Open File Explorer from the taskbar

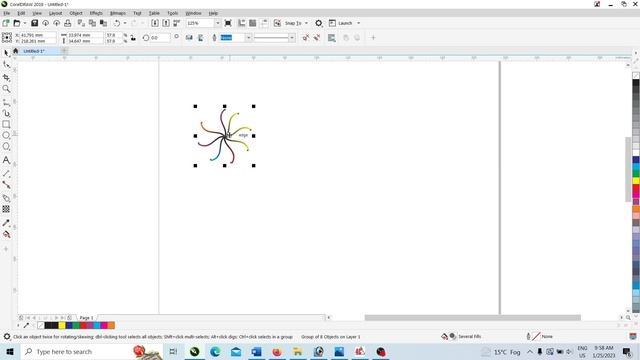(x=298, y=351)
